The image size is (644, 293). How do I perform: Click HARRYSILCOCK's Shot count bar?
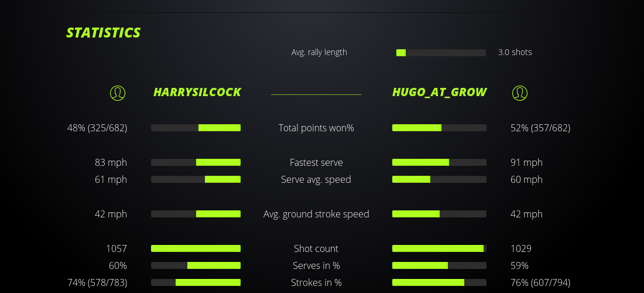(x=196, y=248)
